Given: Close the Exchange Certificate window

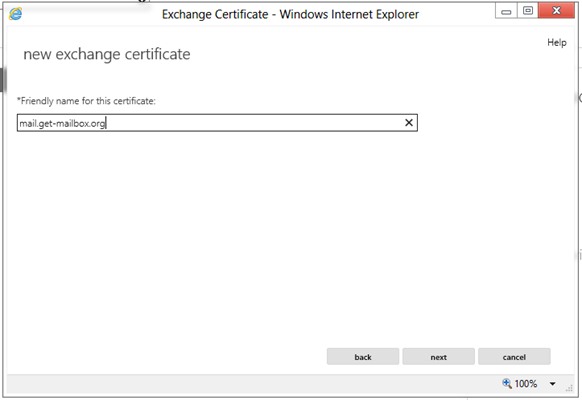Looking at the screenshot, I should tap(556, 11).
